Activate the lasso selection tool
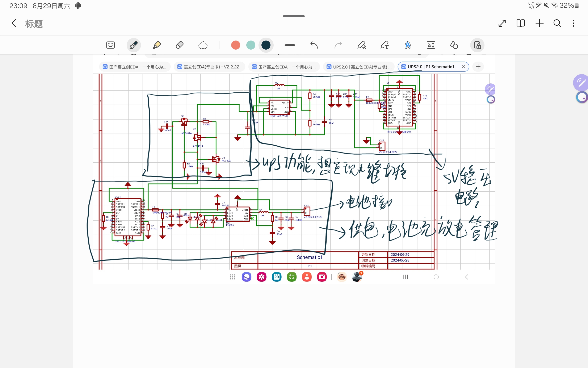This screenshot has width=588, height=368. coord(203,45)
